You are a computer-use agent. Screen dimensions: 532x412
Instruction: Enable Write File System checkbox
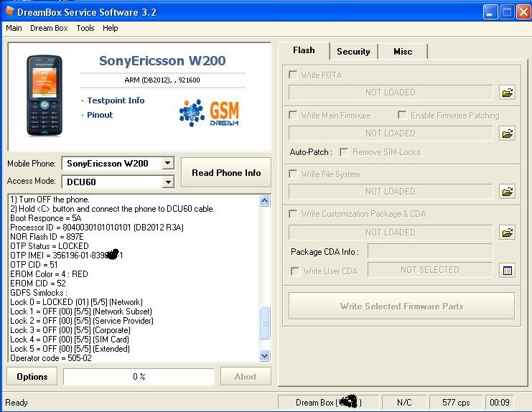293,174
